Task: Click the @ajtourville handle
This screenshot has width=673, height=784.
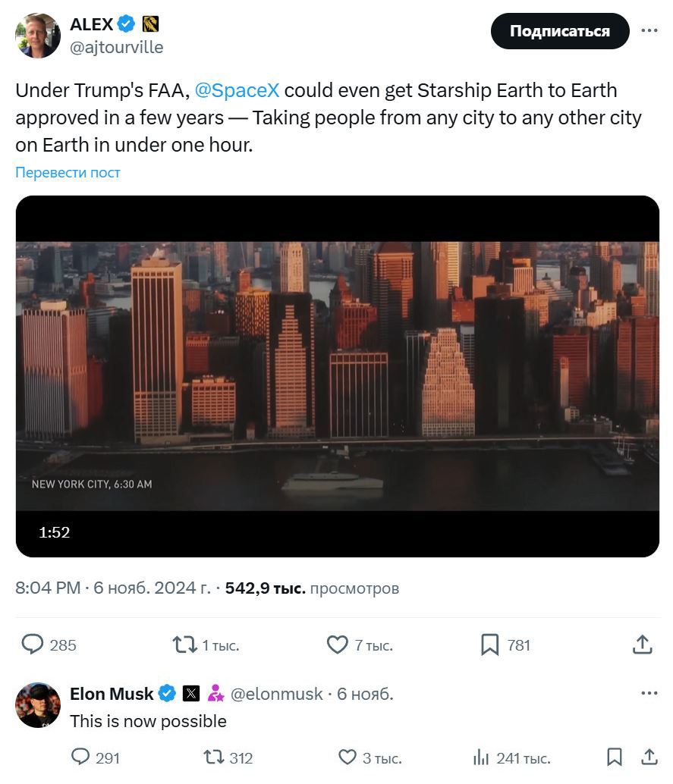Action: pyautogui.click(x=116, y=47)
